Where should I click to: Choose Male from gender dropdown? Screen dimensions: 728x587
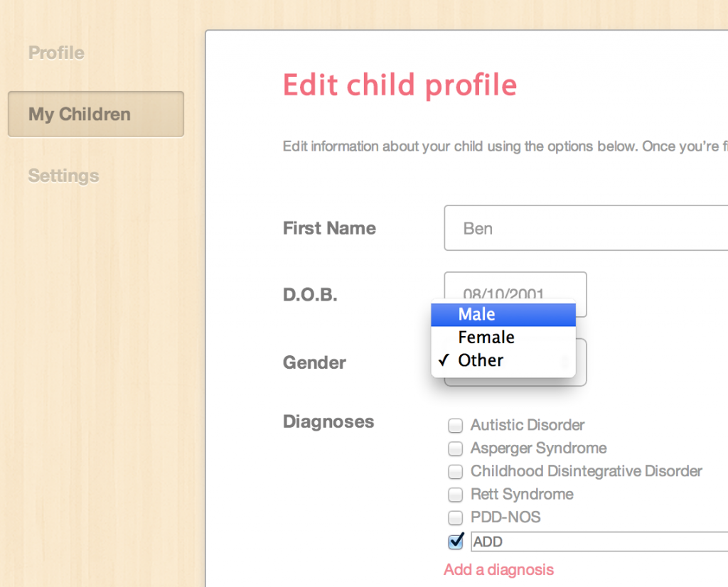503,315
